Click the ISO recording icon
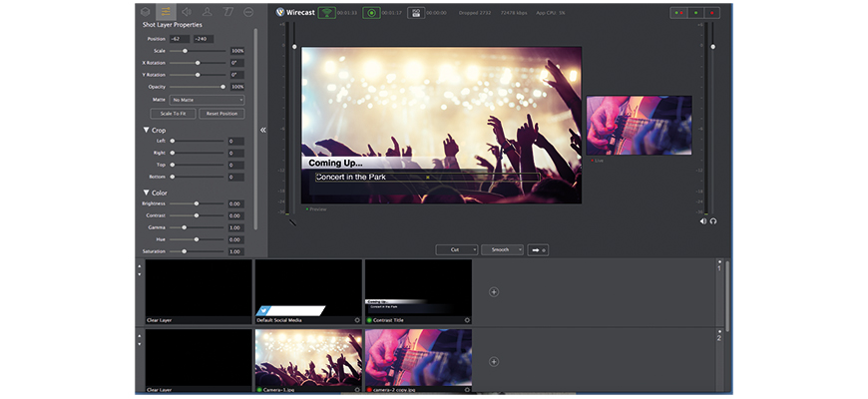Screen dimensions: 868x399 416,13
